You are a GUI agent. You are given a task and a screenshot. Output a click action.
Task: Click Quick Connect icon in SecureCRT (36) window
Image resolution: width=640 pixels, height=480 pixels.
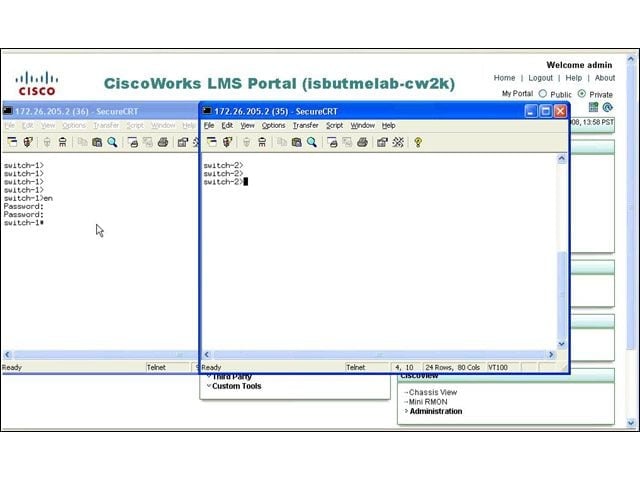coord(28,142)
